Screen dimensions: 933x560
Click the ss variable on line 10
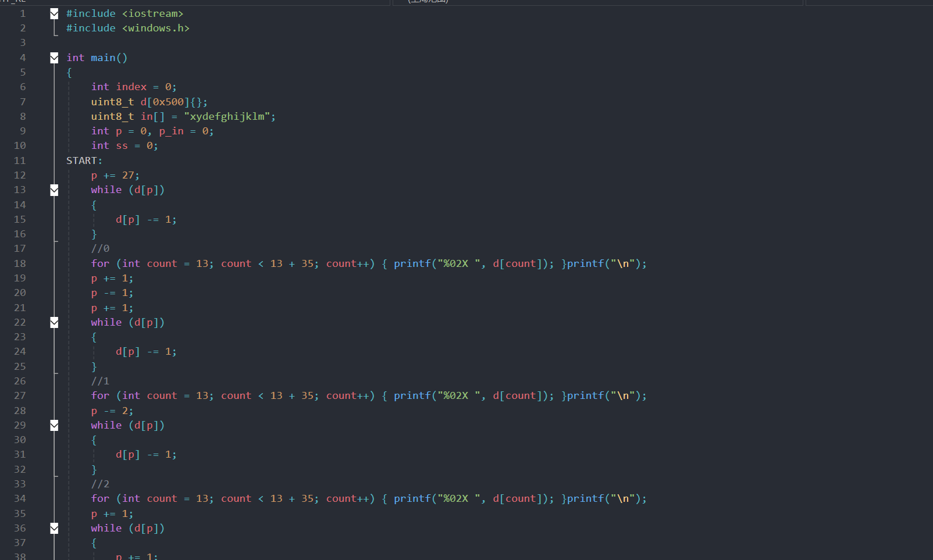122,145
